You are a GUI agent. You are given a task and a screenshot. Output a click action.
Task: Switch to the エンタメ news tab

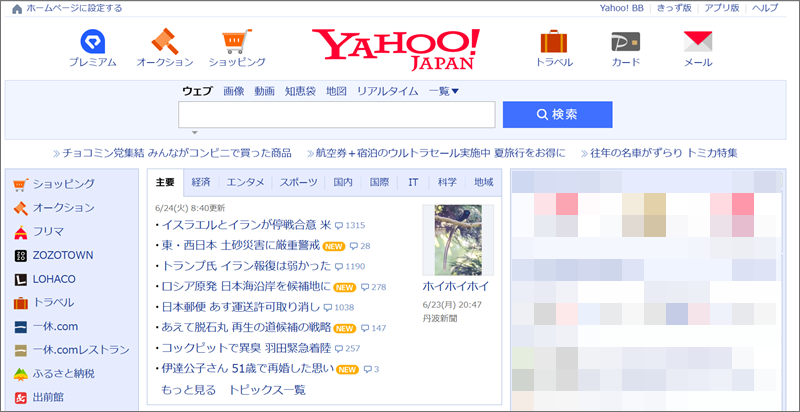[245, 182]
